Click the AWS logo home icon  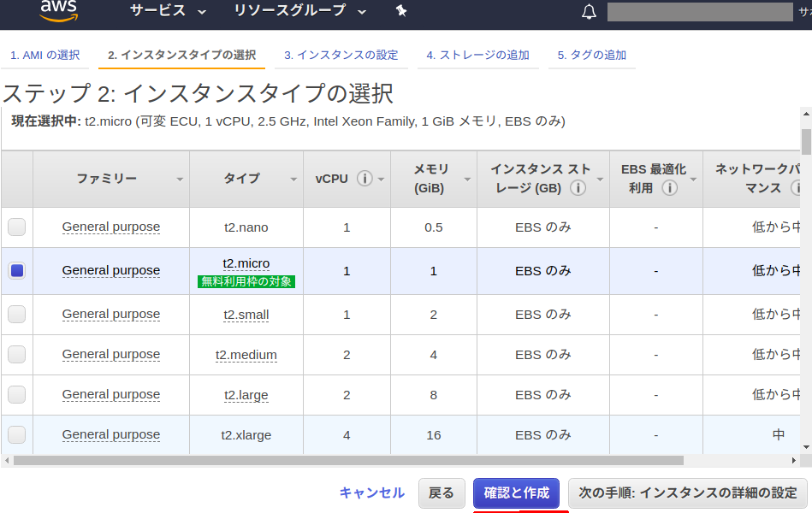point(58,11)
